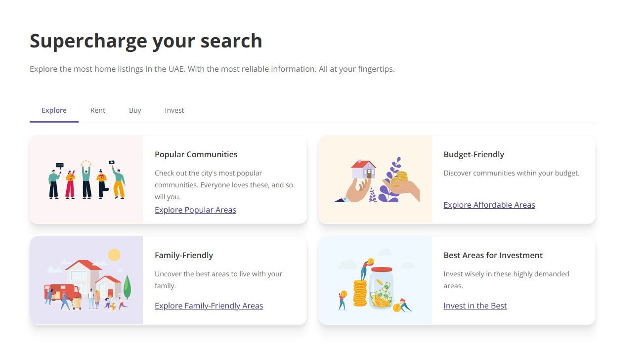Click the hands holding house illustration

point(375,180)
